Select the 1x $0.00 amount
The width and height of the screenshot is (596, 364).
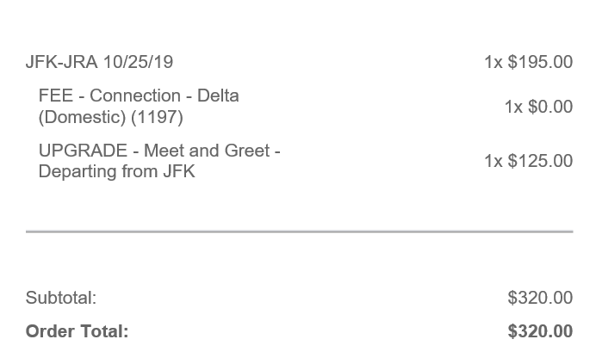coord(538,107)
